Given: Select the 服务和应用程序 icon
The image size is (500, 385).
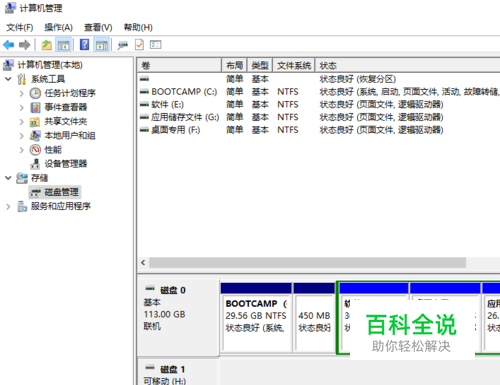Looking at the screenshot, I should (22, 207).
